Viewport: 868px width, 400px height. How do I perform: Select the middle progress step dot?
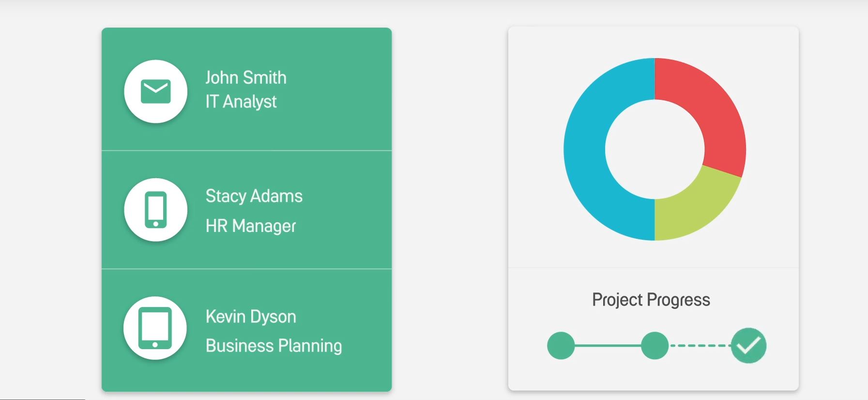[x=655, y=345]
